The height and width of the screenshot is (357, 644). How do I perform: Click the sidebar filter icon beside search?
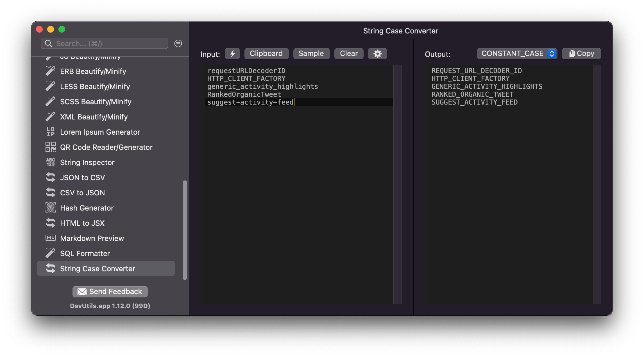178,43
